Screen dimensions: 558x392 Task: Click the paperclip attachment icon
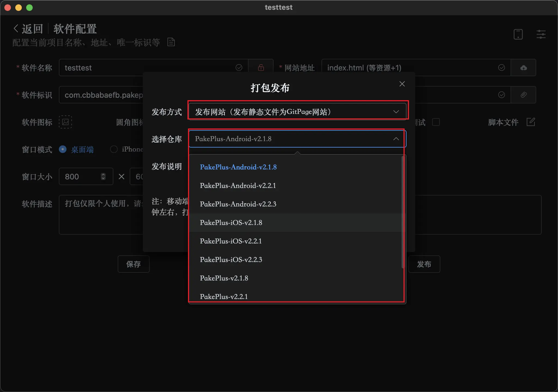(x=523, y=95)
